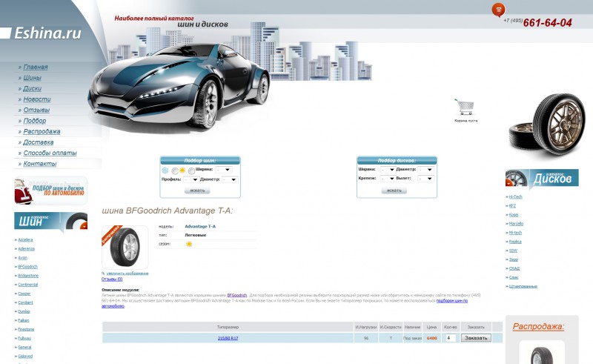Click подбором шин по автомобилю link
Image resolution: width=593 pixels, height=364 pixels.
(x=452, y=301)
